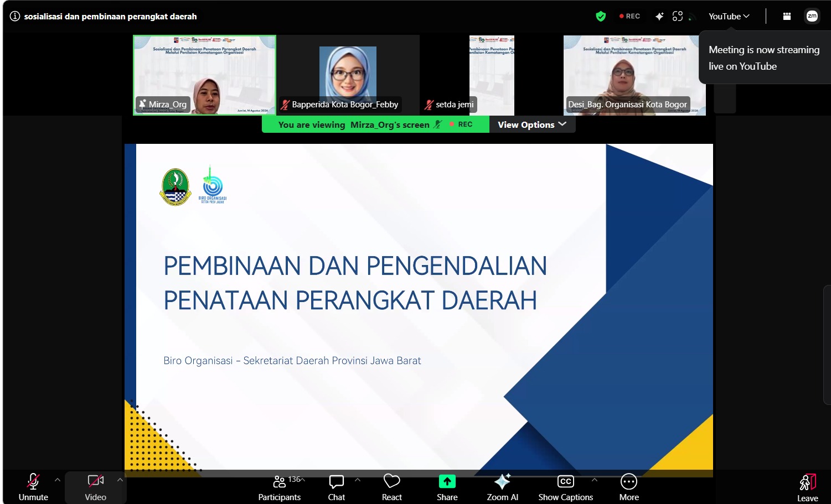Viewport: 831px width, 504px height.
Task: Open the AI Companion sparkle icon in top bar
Action: click(x=659, y=17)
